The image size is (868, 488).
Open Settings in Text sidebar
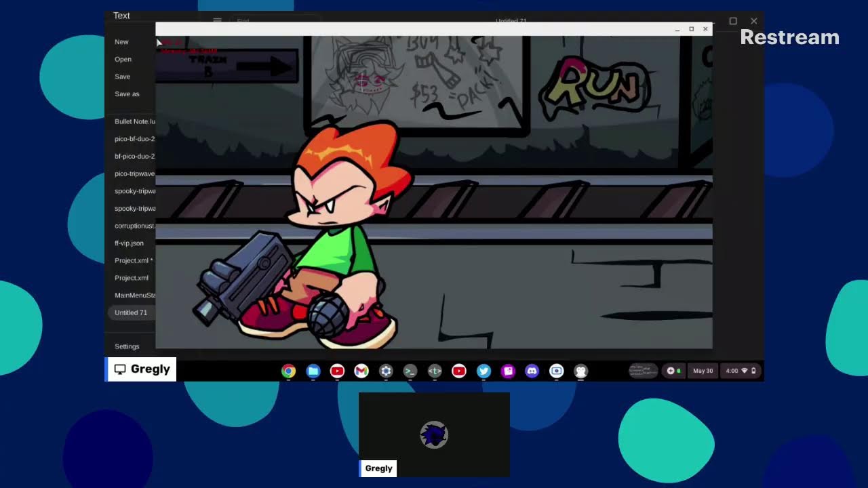(127, 346)
